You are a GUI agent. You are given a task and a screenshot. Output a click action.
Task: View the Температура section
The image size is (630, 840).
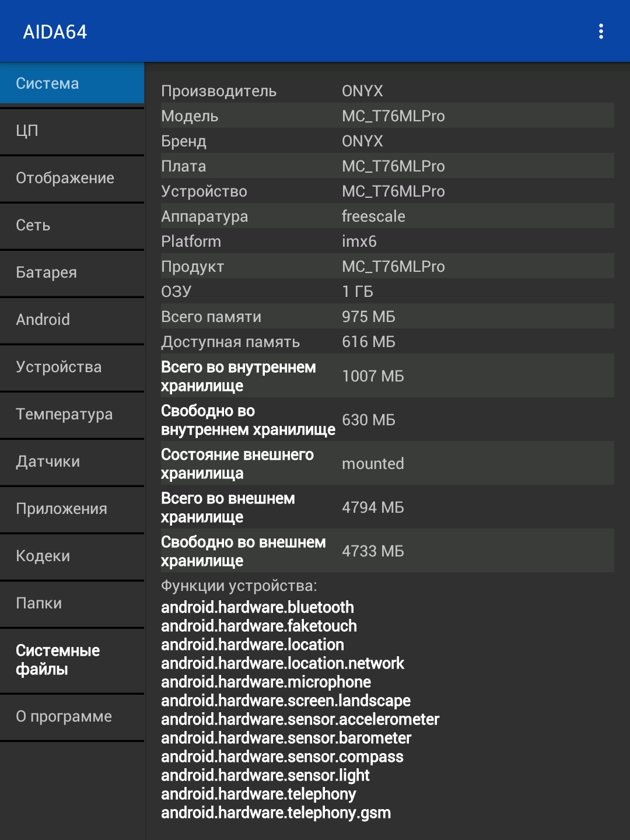72,414
